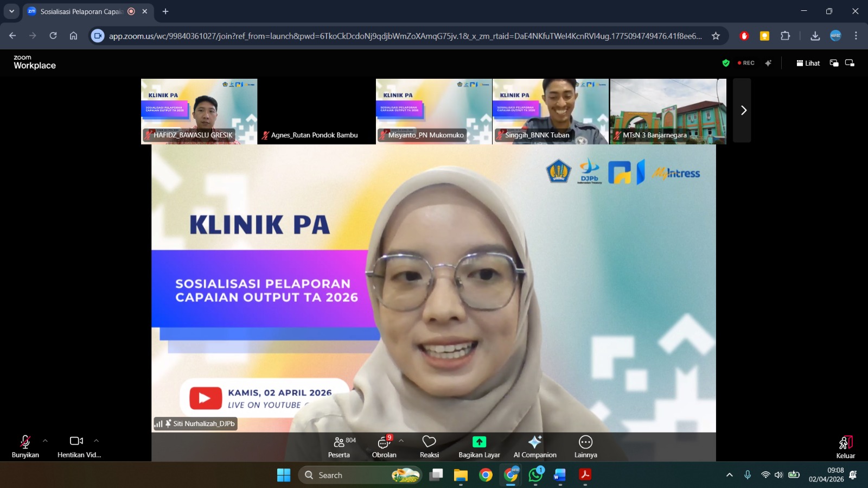Open the Obrolan chat panel

(384, 447)
